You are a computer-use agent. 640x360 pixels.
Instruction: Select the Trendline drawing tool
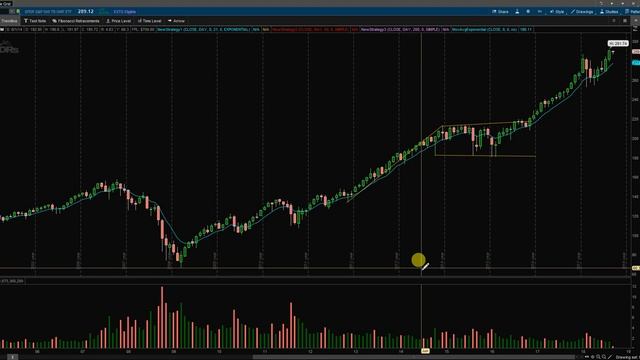[x=9, y=21]
